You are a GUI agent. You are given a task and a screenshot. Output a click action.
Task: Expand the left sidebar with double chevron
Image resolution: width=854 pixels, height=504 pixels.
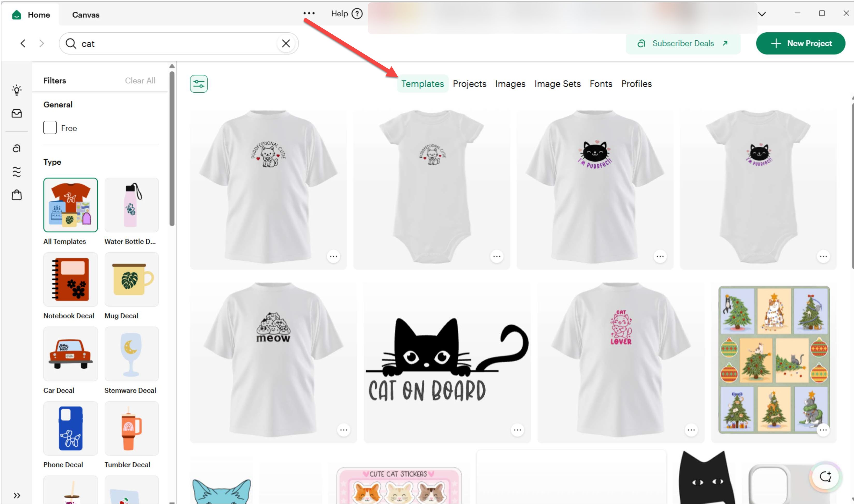[x=17, y=495]
